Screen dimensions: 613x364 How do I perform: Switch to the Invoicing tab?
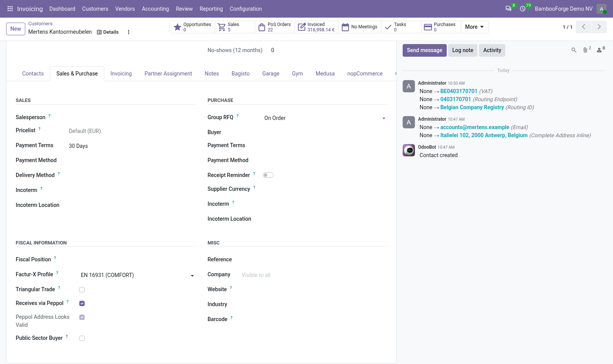coord(121,74)
